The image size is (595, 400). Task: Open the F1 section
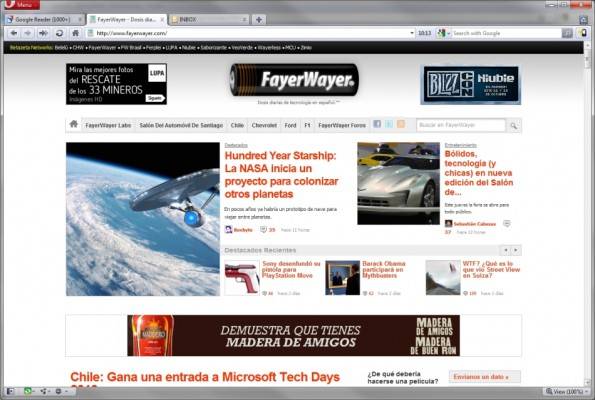[307, 125]
